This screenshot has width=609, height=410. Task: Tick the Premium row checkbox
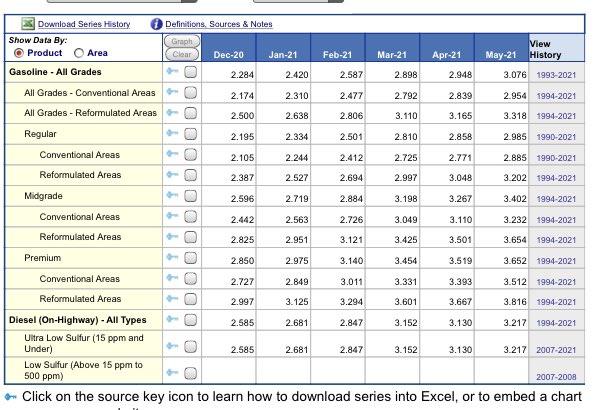click(190, 258)
